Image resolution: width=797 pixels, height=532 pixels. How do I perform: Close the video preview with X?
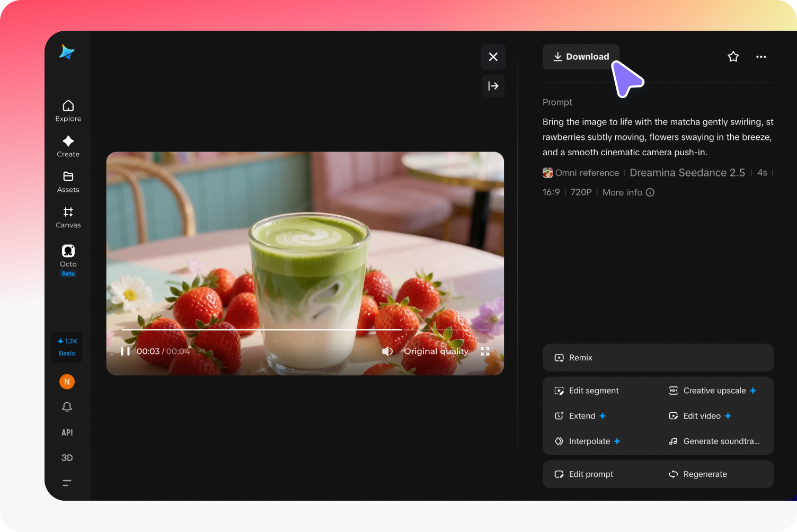493,57
